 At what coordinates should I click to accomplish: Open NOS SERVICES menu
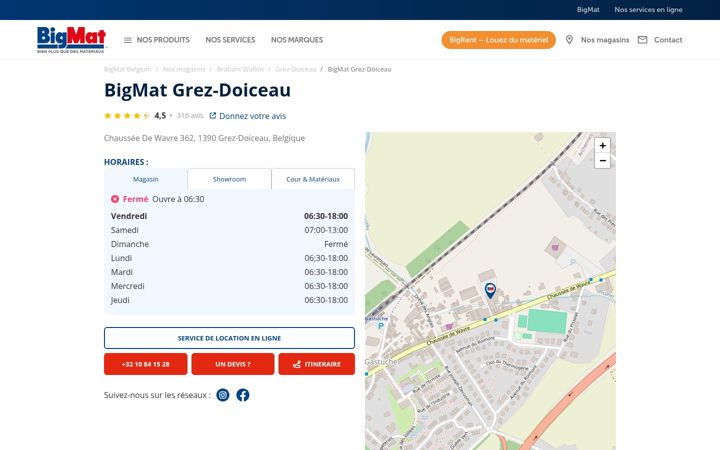230,40
